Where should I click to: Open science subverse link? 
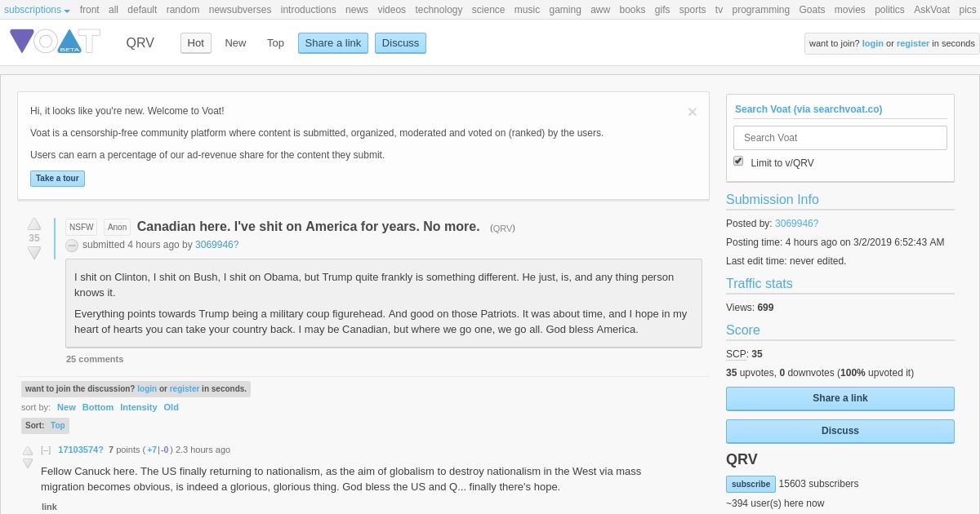(488, 10)
